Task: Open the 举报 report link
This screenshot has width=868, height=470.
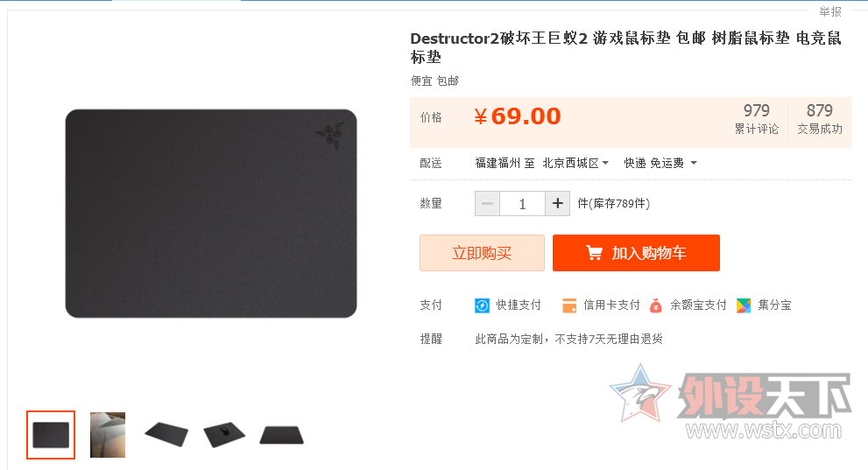Action: point(829,11)
